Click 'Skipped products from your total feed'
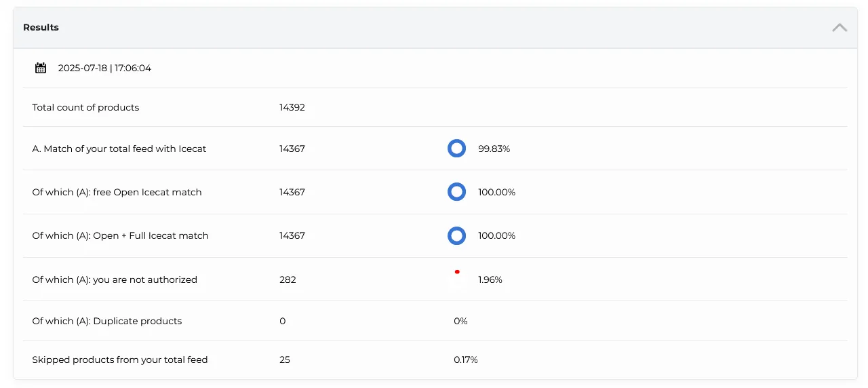Image resolution: width=868 pixels, height=388 pixels. 120,360
